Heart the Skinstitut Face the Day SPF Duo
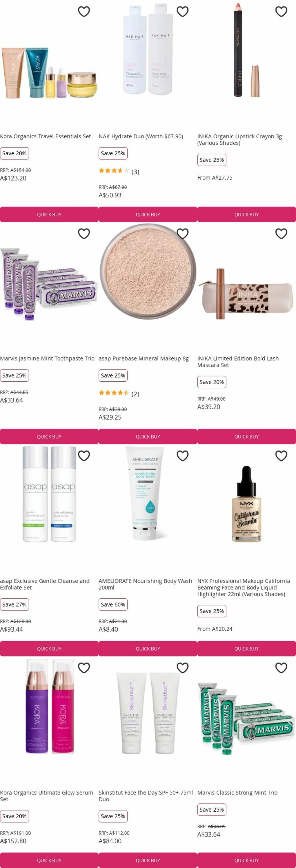Image resolution: width=296 pixels, height=868 pixels. point(182,667)
